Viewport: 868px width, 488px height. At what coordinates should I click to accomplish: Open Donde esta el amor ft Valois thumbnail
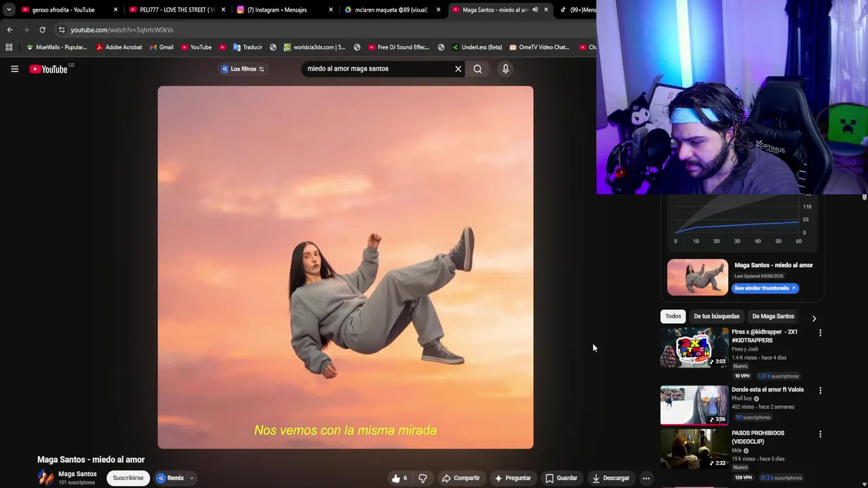coord(694,405)
